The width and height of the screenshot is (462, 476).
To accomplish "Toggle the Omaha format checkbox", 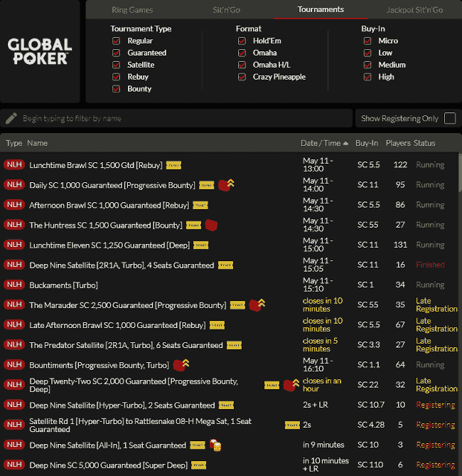I will pyautogui.click(x=242, y=53).
